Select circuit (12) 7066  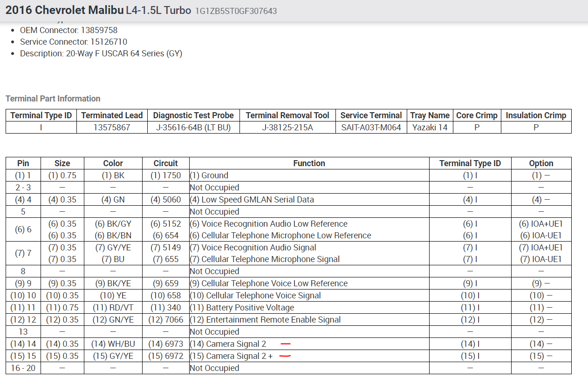pos(165,320)
